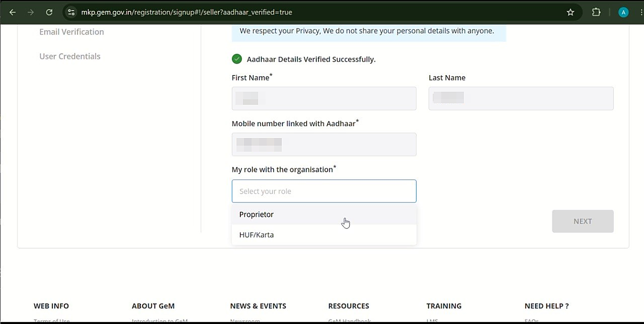
Task: Click 'Aadhaar Details Verified Successfully.' text
Action: 311,59
